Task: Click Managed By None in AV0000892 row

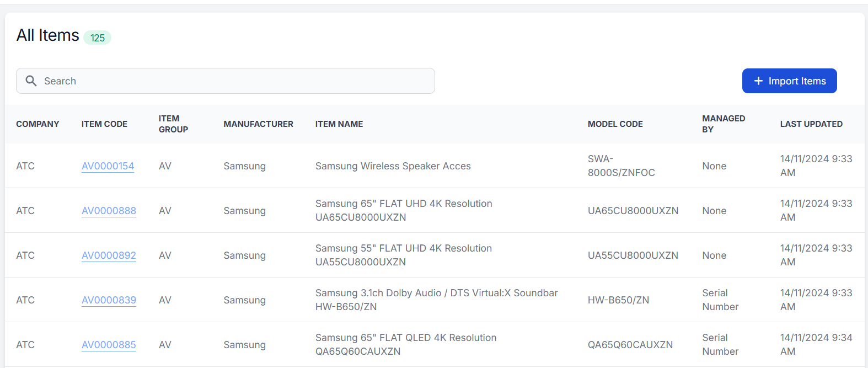Action: [714, 255]
